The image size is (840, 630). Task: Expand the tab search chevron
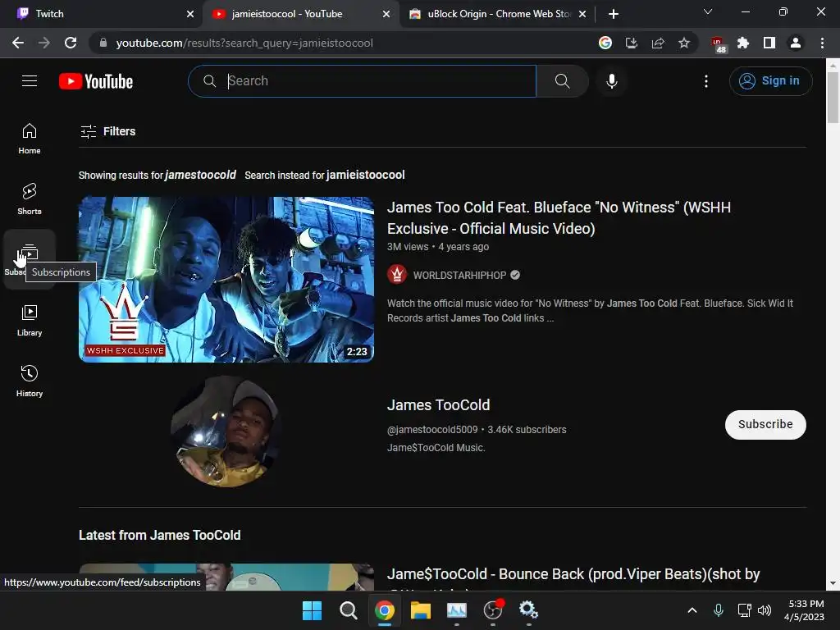(708, 11)
